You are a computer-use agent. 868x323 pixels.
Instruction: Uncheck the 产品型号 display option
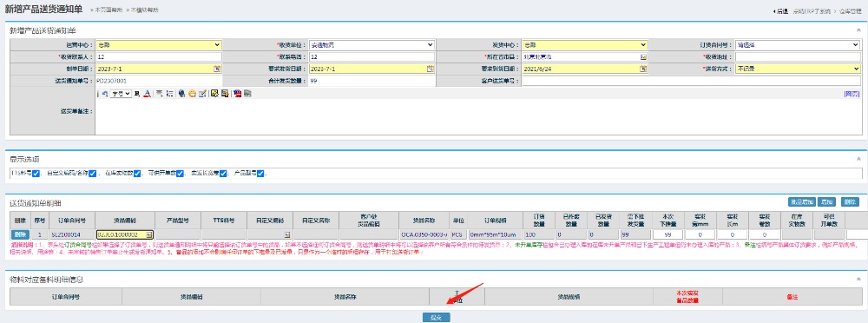pos(260,174)
